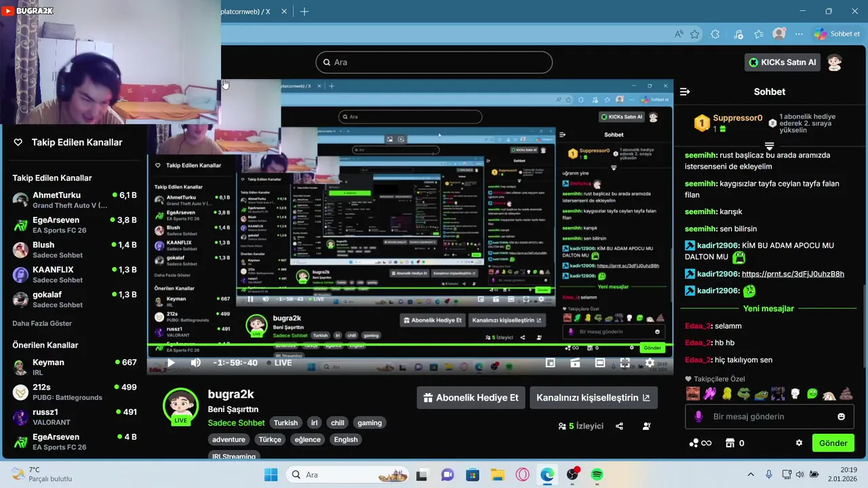Click the Turkish tag
The width and height of the screenshot is (868, 488).
click(x=285, y=423)
